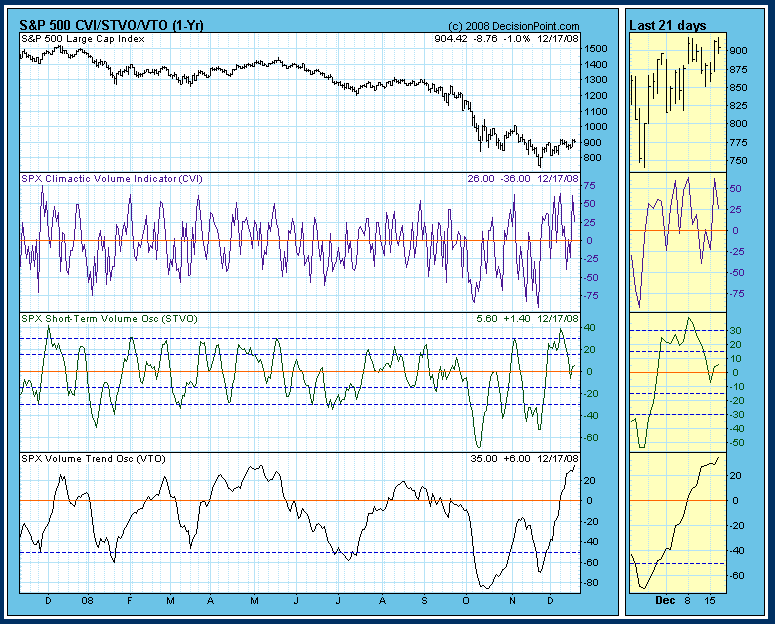This screenshot has height=624, width=775.
Task: Click the '750' axis label in Last 21 days panel
Action: click(739, 161)
